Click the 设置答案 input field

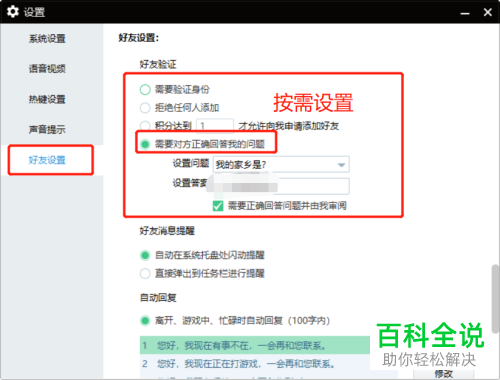click(x=281, y=186)
